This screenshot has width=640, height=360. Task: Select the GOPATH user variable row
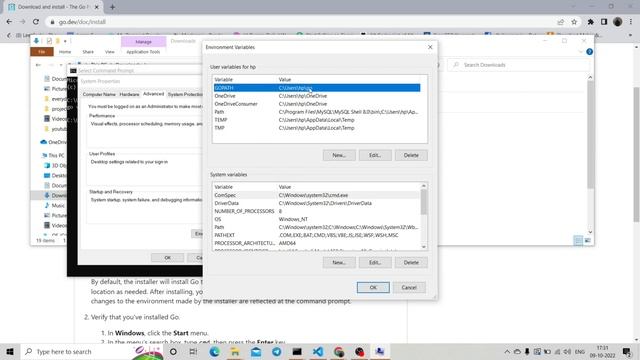coord(317,88)
